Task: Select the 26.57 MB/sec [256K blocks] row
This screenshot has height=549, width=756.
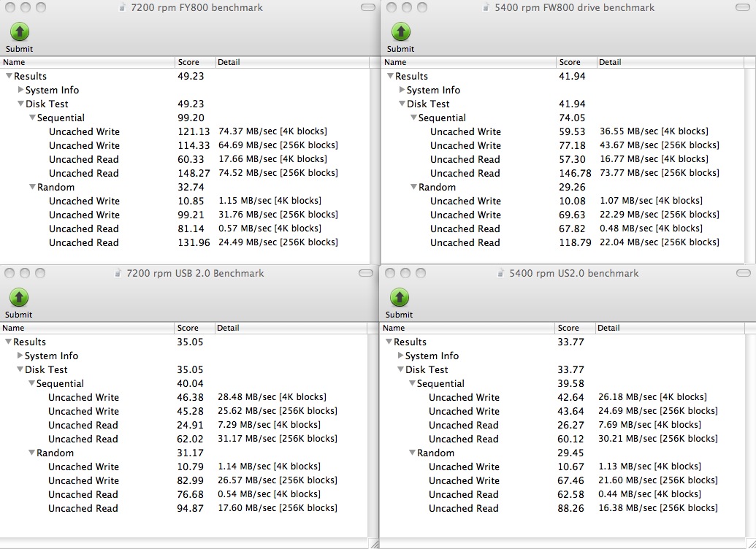Action: click(183, 480)
